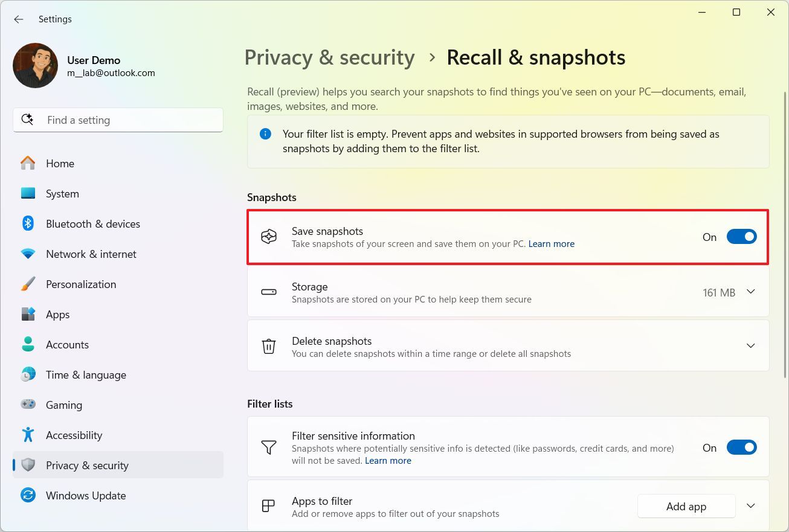Switch to Gaming settings in the sidebar
The width and height of the screenshot is (789, 532).
(64, 405)
